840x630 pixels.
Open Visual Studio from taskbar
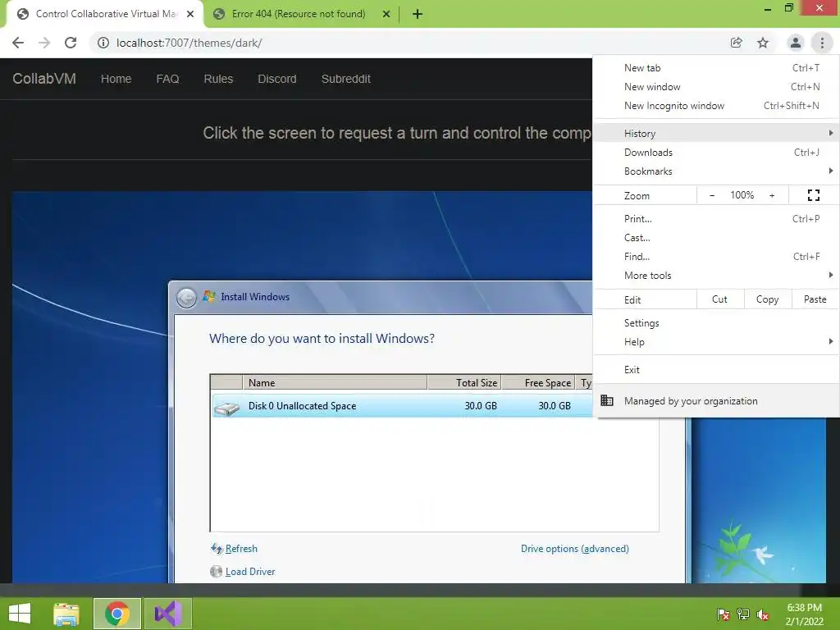[x=167, y=614]
